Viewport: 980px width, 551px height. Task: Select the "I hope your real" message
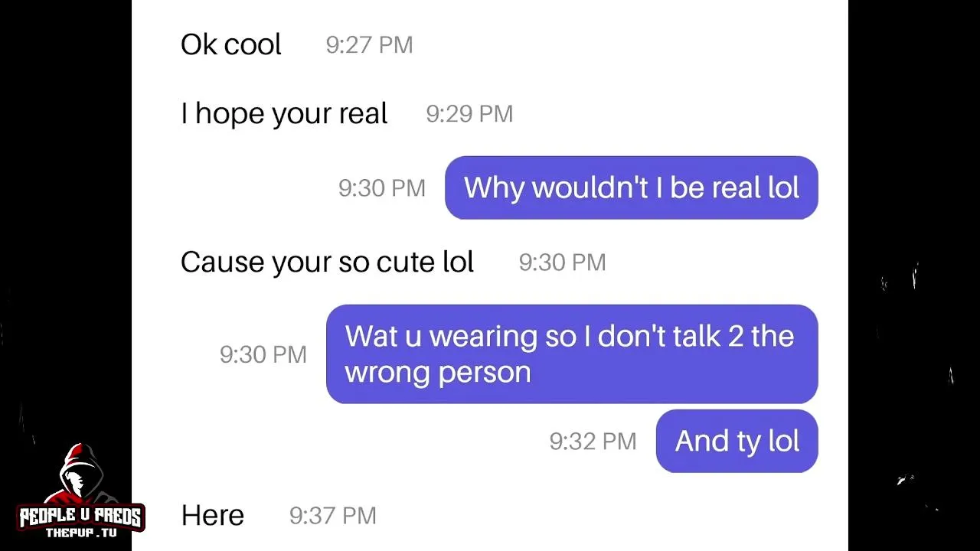coord(284,113)
